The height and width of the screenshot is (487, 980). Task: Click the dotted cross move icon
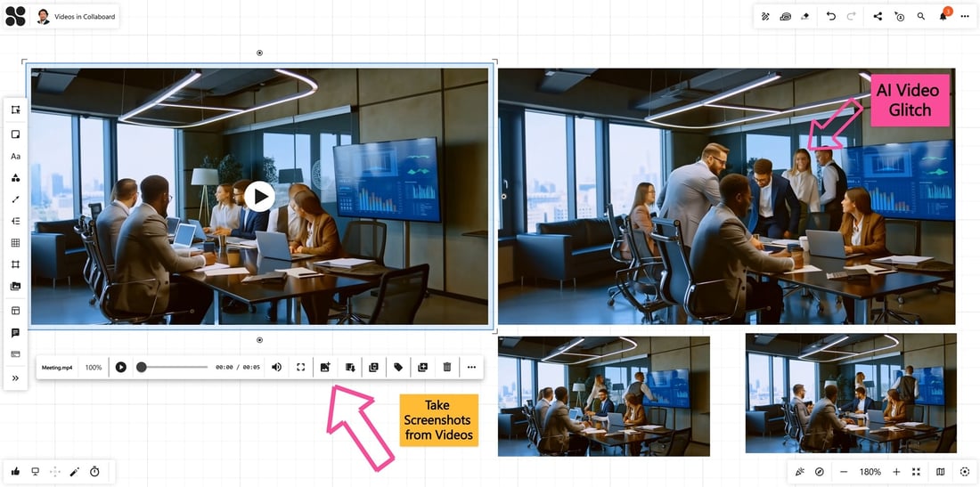pos(55,471)
